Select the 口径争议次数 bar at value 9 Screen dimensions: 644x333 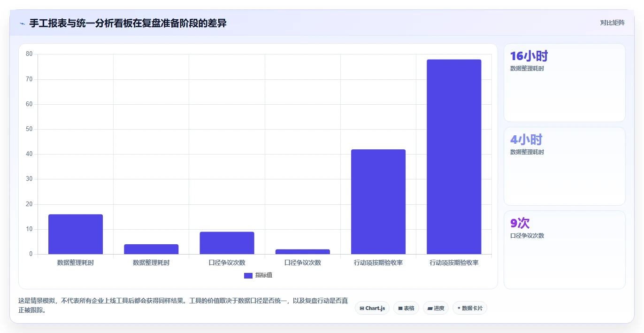(227, 243)
